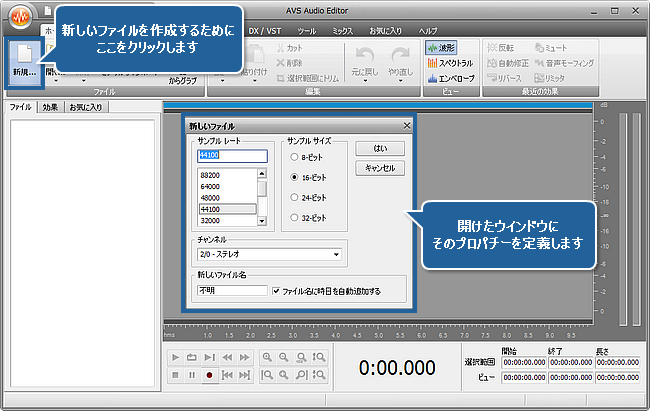
Task: Click the top vertical zoom magnifier icon
Action: pyautogui.click(x=319, y=357)
